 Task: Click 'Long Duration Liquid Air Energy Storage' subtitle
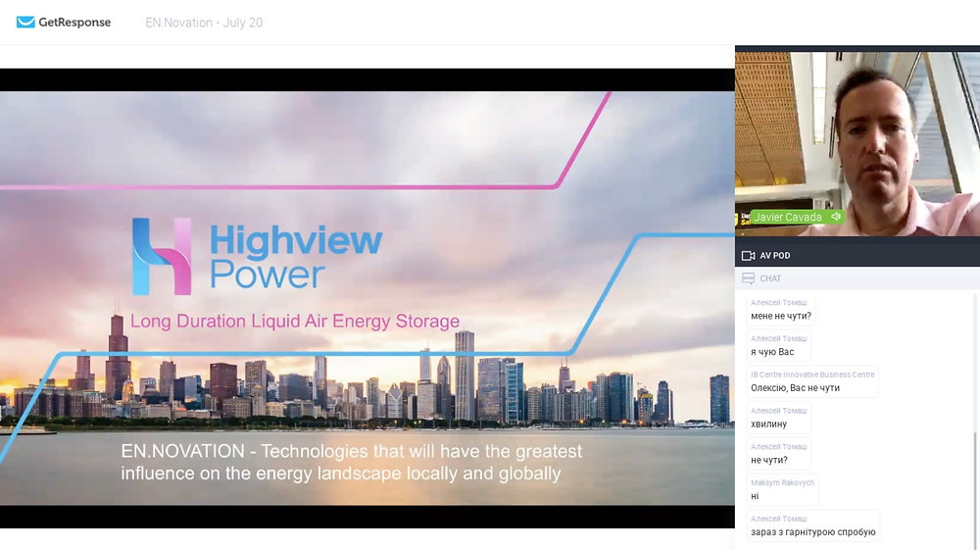pyautogui.click(x=294, y=322)
